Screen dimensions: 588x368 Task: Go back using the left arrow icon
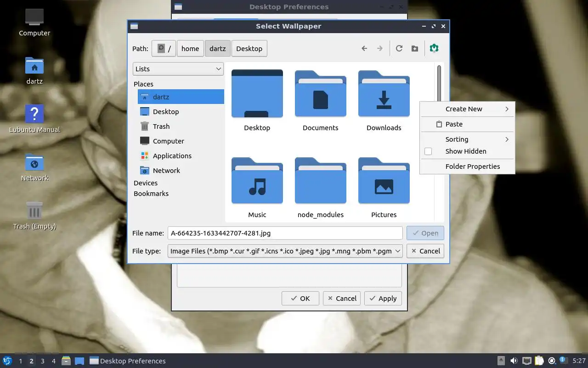point(364,48)
